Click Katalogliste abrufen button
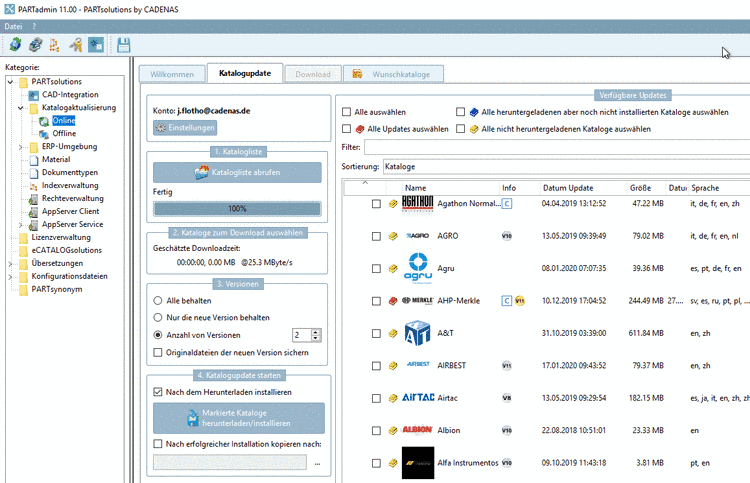This screenshot has width=750, height=483. coord(237,172)
